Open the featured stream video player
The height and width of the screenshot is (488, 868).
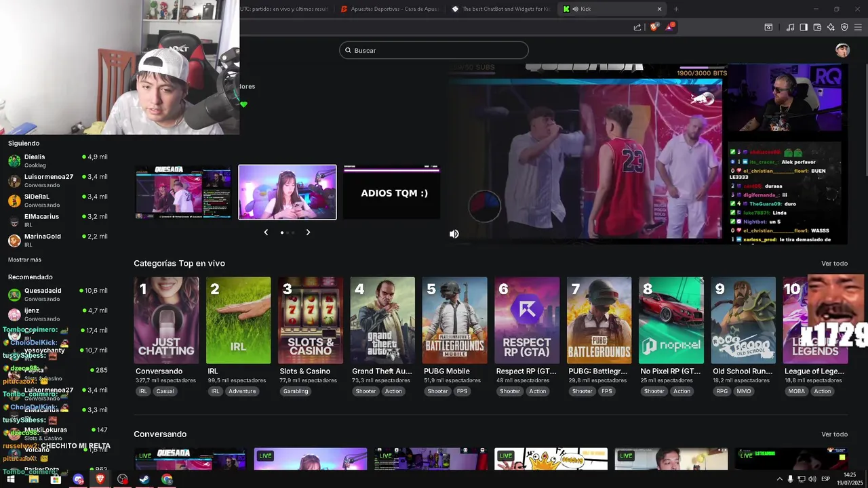648,155
